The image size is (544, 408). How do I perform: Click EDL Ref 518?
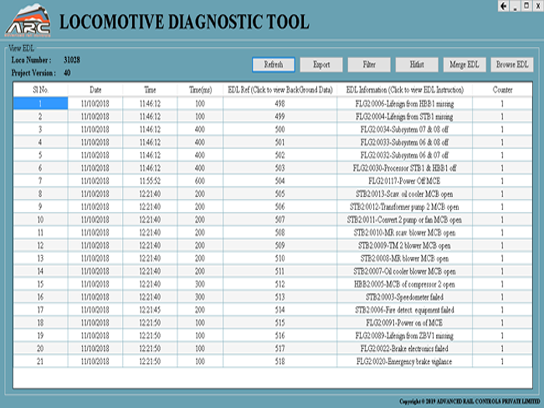[280, 361]
